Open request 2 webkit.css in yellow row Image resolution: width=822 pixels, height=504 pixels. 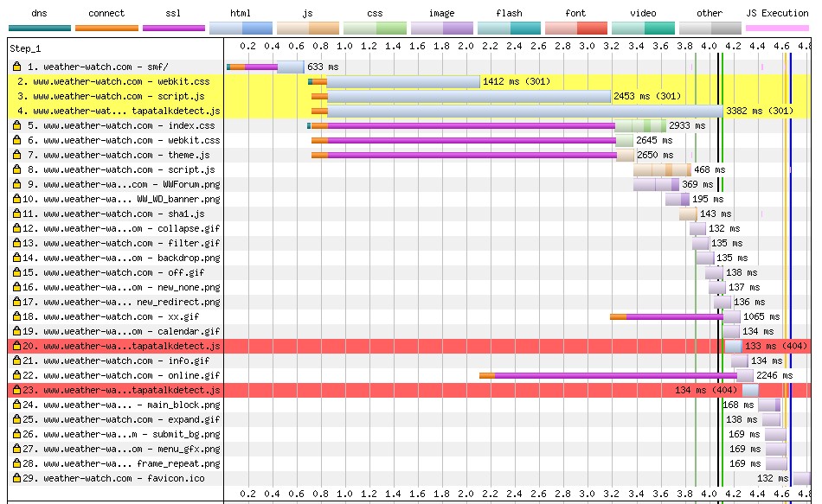click(113, 81)
